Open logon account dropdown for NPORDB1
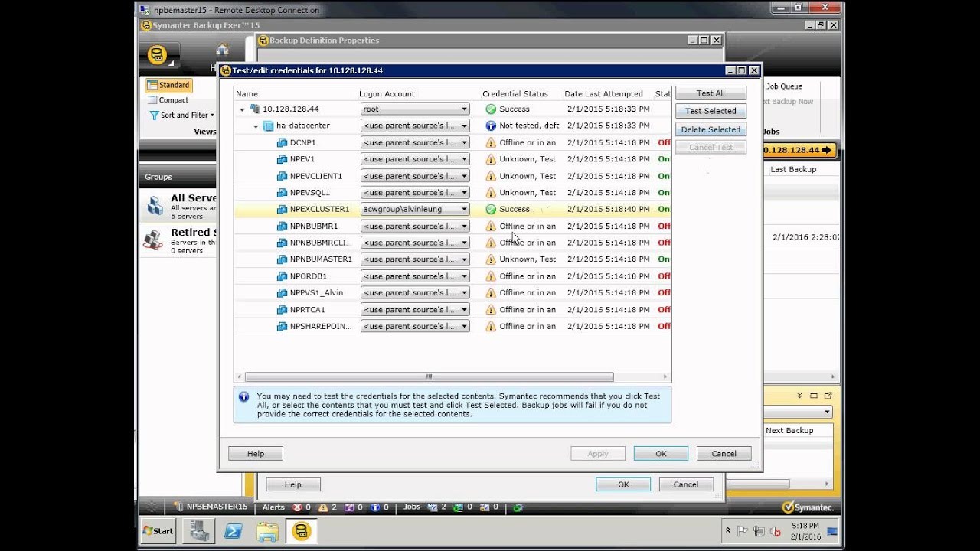Viewport: 980px width, 551px height. tap(464, 276)
